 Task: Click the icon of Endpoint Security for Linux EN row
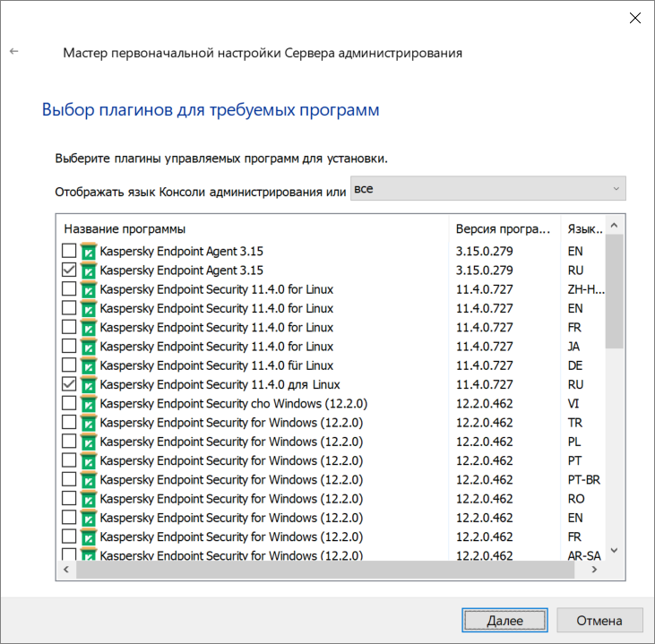(89, 309)
